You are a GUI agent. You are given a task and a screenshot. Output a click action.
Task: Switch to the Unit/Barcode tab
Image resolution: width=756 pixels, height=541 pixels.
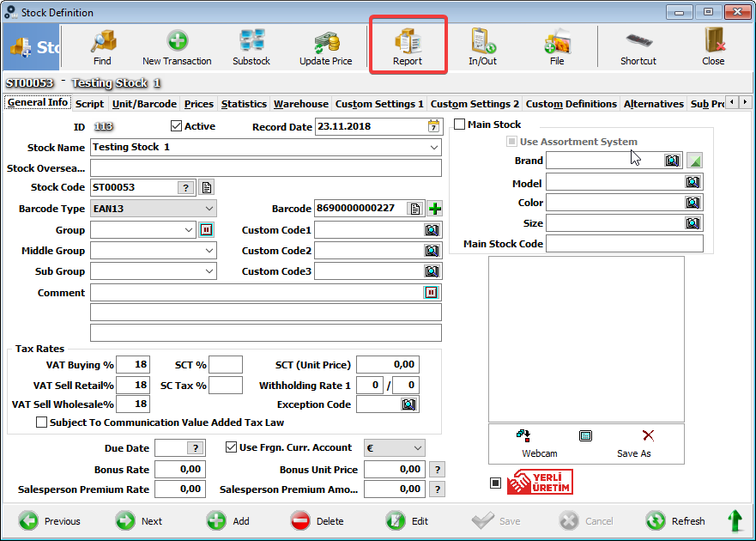144,104
